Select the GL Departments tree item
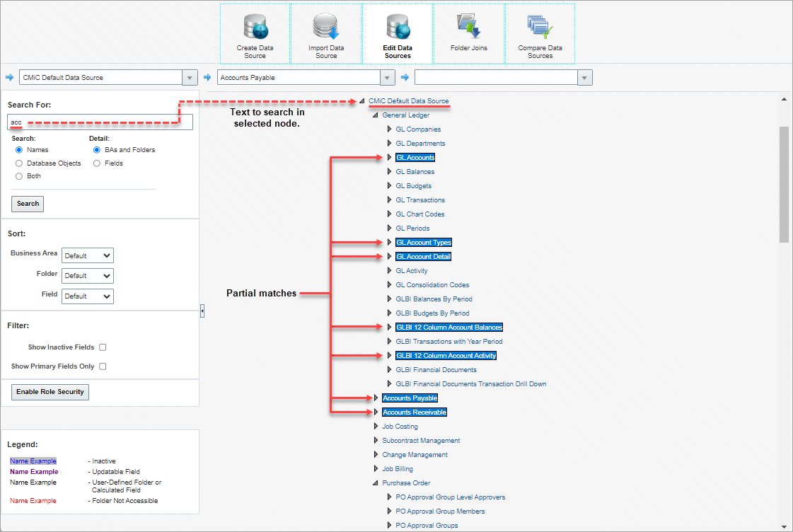Image resolution: width=793 pixels, height=532 pixels. pos(420,144)
